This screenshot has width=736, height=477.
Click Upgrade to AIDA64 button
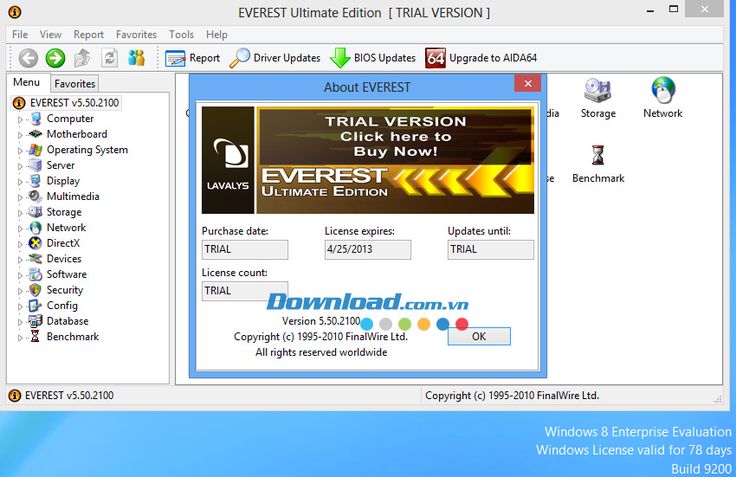pos(481,58)
